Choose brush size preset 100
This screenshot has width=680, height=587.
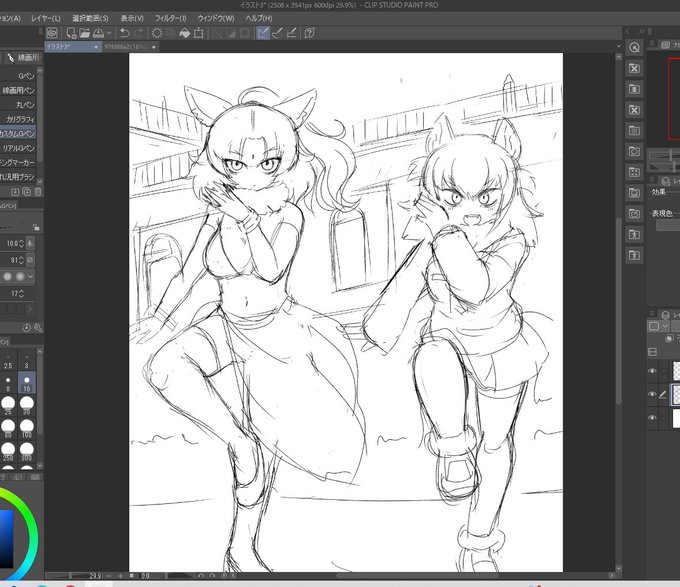[x=26, y=428]
